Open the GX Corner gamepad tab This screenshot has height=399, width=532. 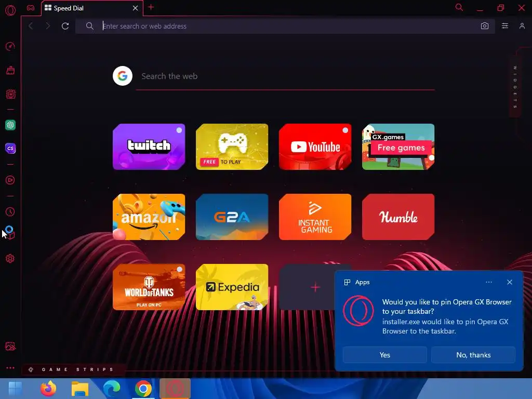[x=31, y=8]
